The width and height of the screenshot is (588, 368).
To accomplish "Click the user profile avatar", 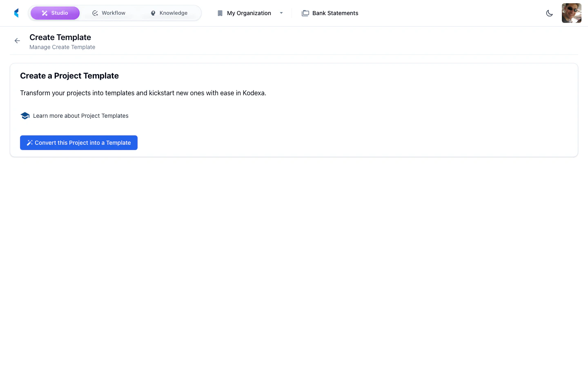I will [x=571, y=13].
